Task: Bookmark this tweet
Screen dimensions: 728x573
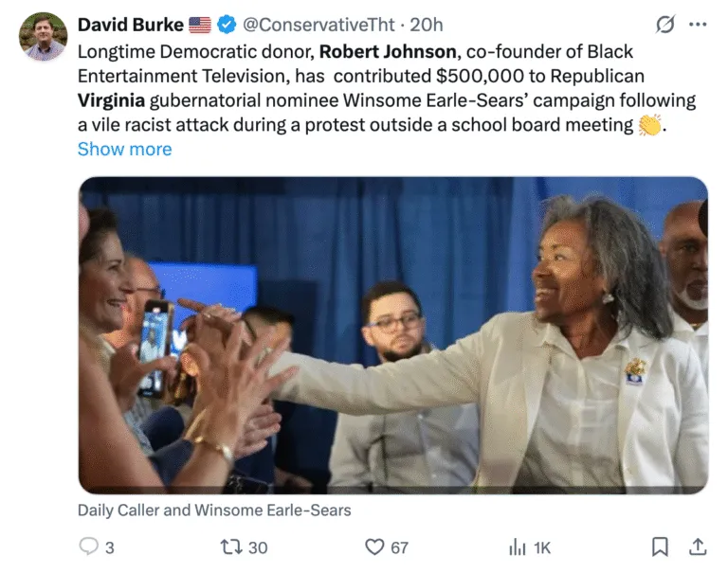Action: 660,546
